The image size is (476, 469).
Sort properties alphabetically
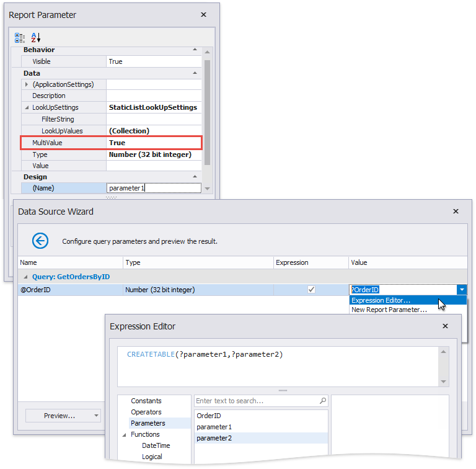(x=35, y=37)
